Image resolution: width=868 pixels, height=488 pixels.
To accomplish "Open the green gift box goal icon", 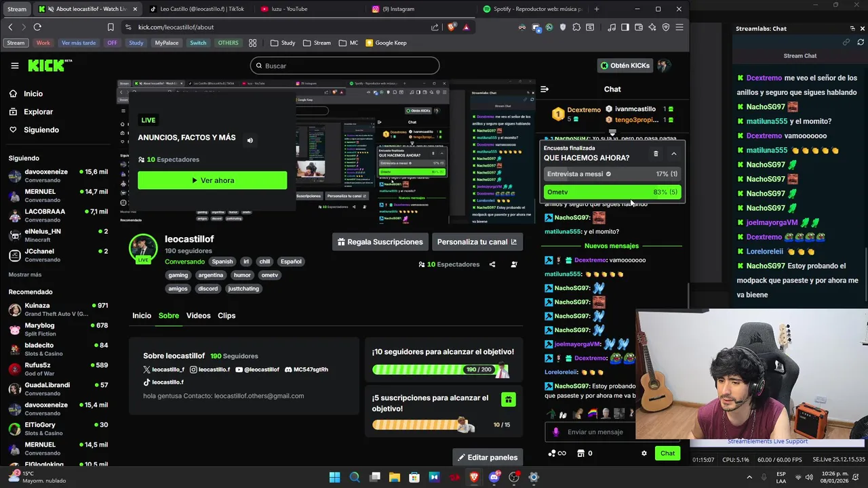I will [x=509, y=400].
